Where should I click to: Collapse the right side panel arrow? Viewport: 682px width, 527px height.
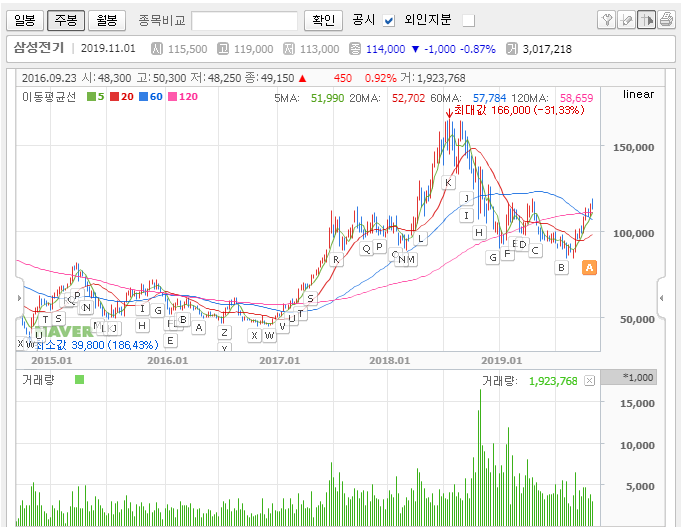pyautogui.click(x=662, y=298)
